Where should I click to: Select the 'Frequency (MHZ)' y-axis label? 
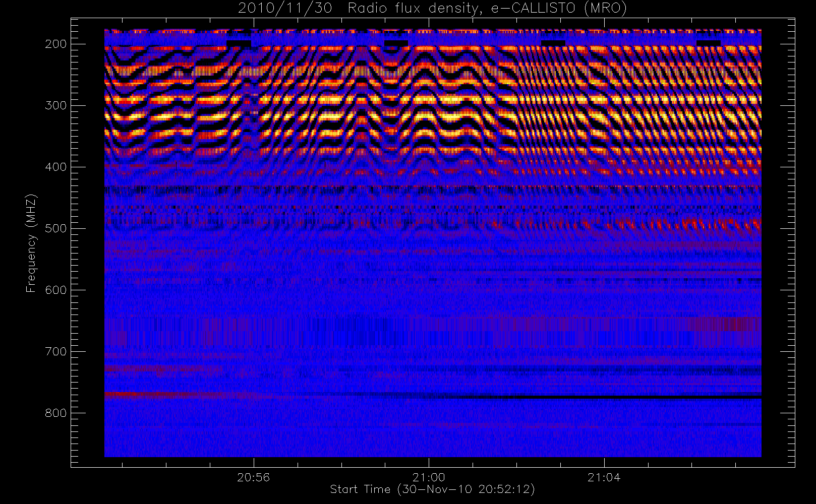coord(31,243)
